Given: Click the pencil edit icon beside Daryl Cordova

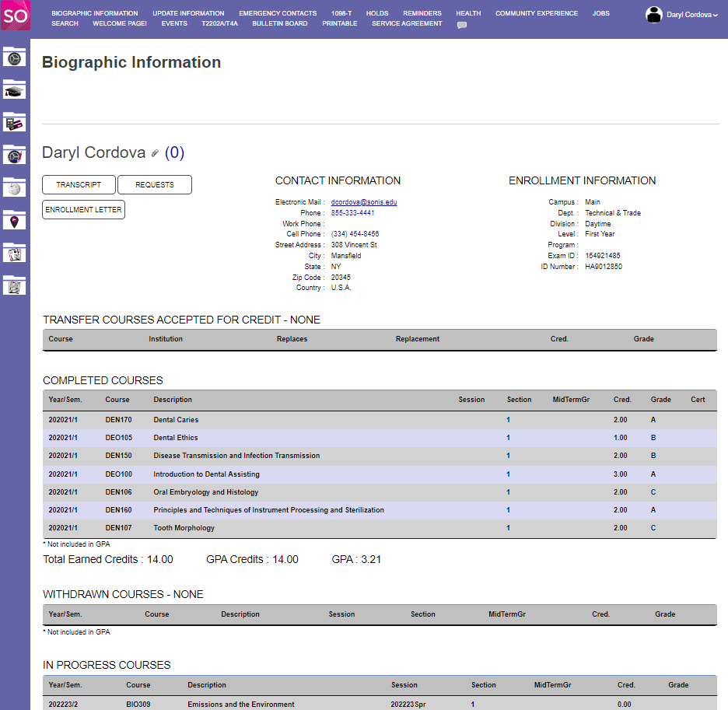Looking at the screenshot, I should tap(152, 152).
